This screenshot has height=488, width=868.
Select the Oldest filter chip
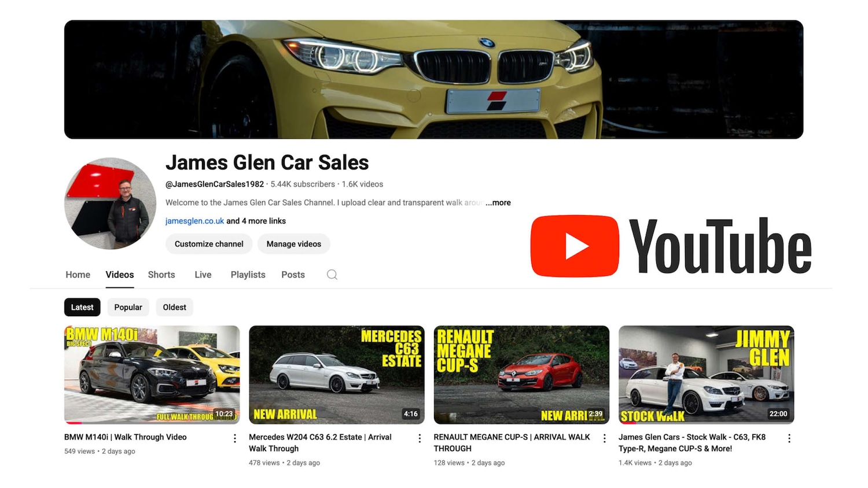pos(174,307)
